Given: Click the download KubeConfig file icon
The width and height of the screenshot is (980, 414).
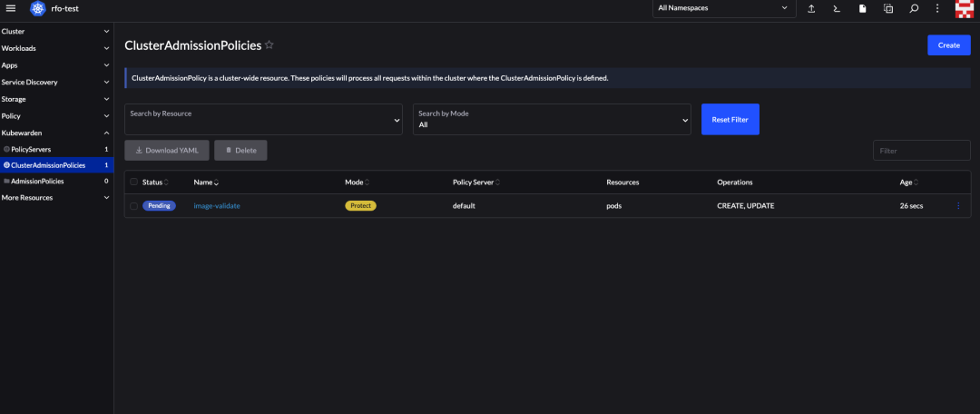Looking at the screenshot, I should tap(863, 9).
